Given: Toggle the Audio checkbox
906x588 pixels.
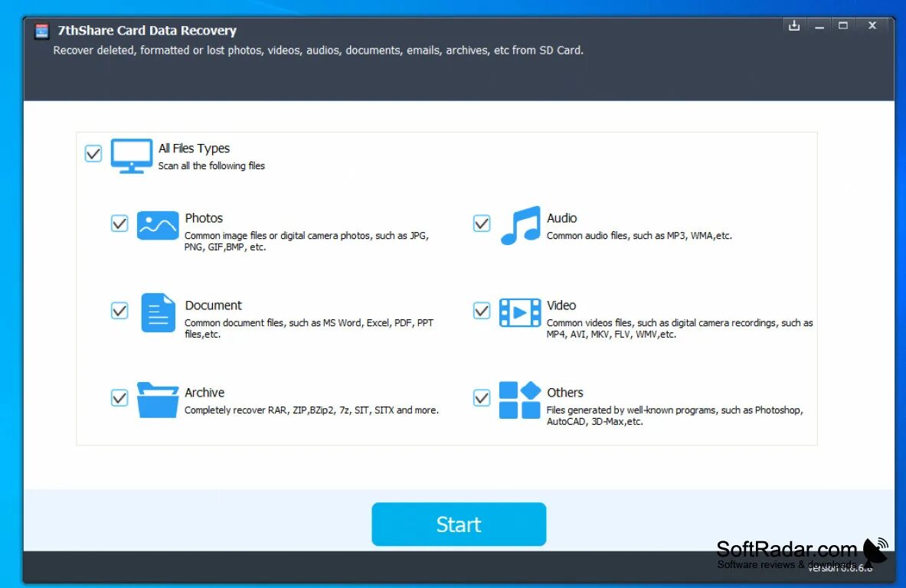Looking at the screenshot, I should pyautogui.click(x=482, y=224).
